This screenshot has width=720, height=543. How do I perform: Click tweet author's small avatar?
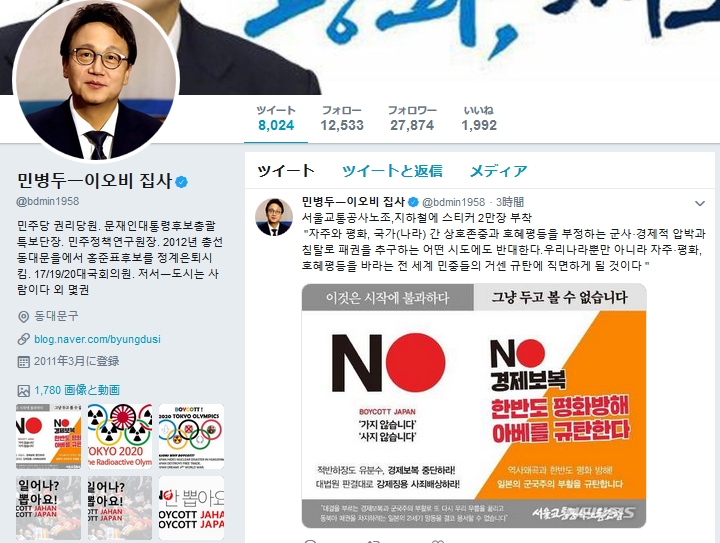click(274, 217)
